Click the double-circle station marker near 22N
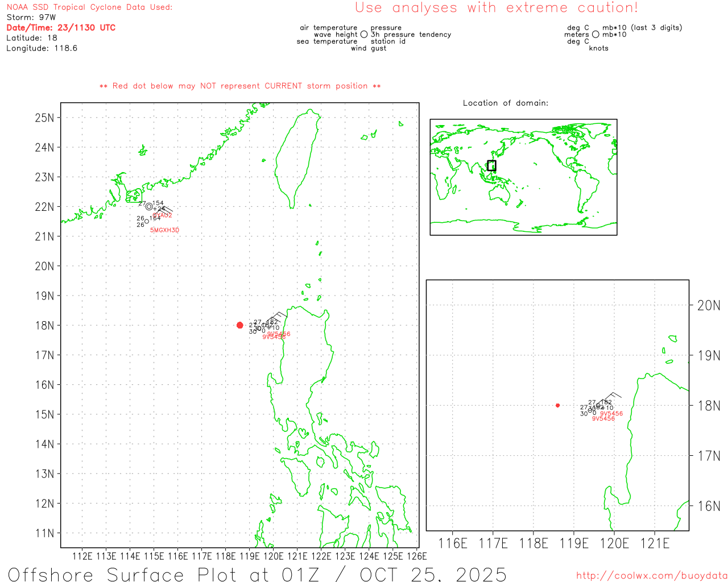Image resolution: width=728 pixels, height=582 pixels. pos(149,207)
